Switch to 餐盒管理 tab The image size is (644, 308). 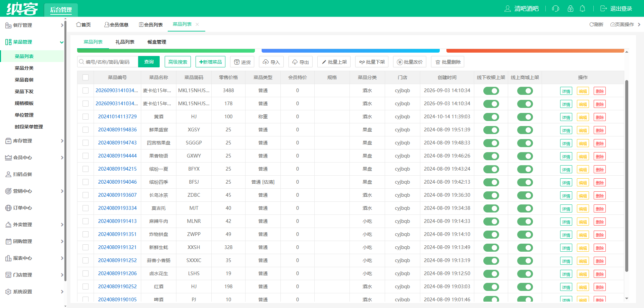[157, 42]
